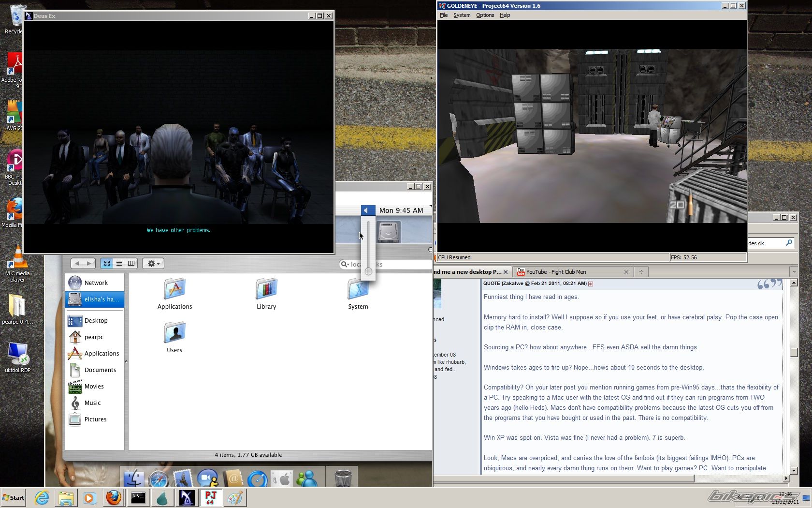
Task: Open the Options menu in Project64
Action: coord(485,15)
